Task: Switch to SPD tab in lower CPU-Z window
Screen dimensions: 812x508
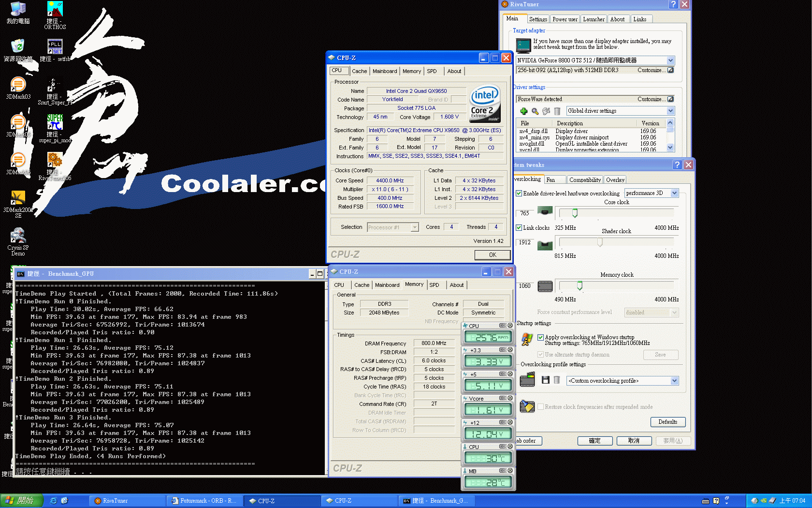Action: pyautogui.click(x=435, y=285)
